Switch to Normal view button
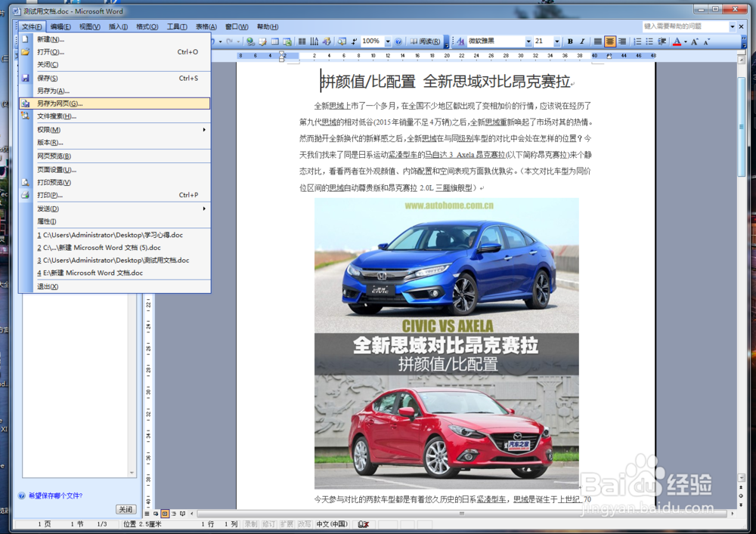 pos(147,514)
